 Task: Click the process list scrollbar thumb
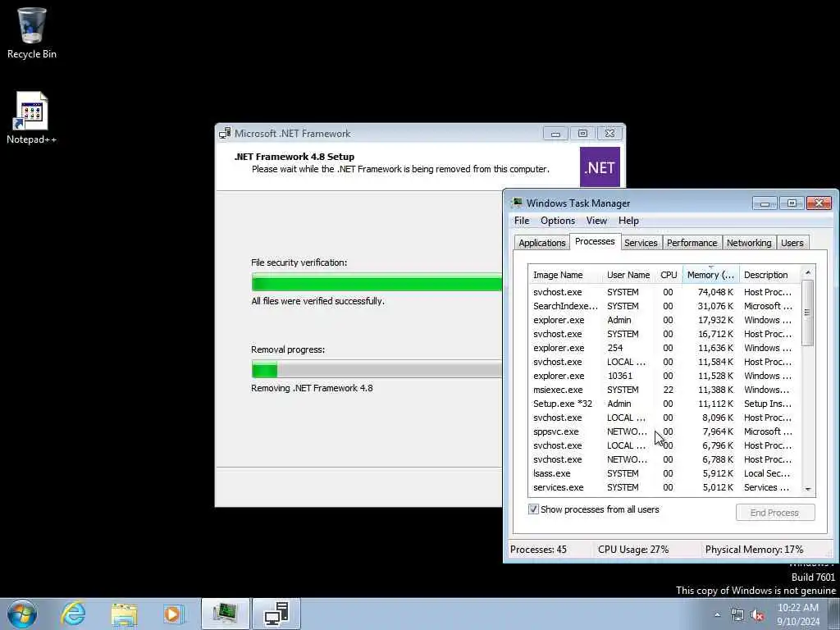(x=807, y=313)
